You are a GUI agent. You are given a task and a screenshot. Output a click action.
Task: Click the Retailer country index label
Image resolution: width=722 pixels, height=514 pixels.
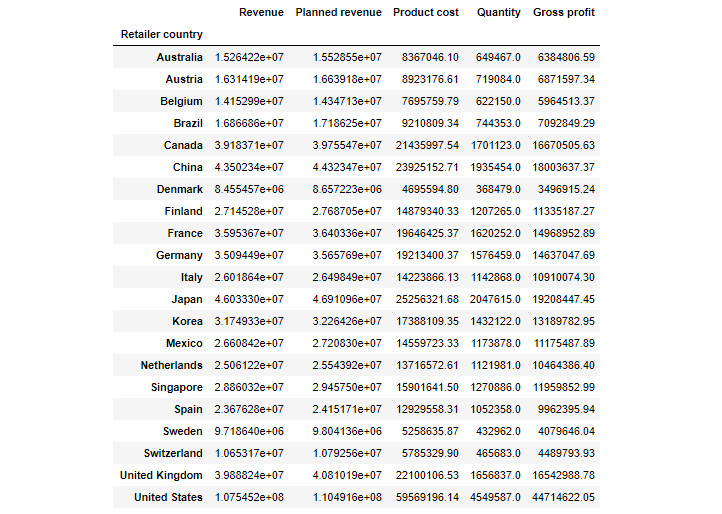click(161, 35)
